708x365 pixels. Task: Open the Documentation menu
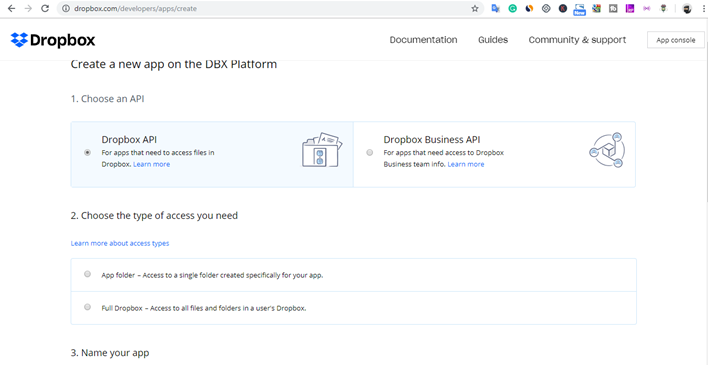424,40
